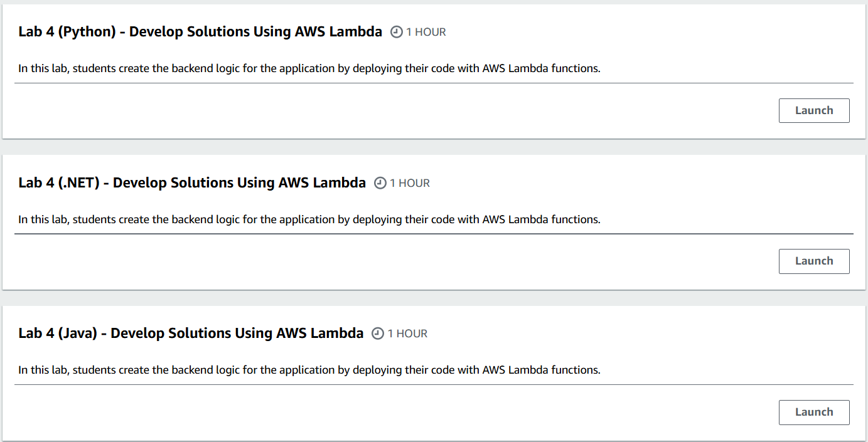Image resolution: width=868 pixels, height=442 pixels.
Task: Launch the Lab 4 (Python) lab
Action: tap(814, 110)
